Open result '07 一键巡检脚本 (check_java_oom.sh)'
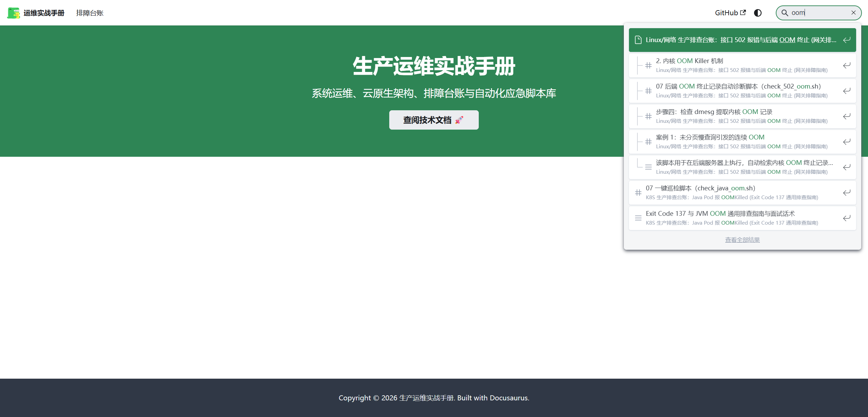This screenshot has height=417, width=868. [742, 193]
